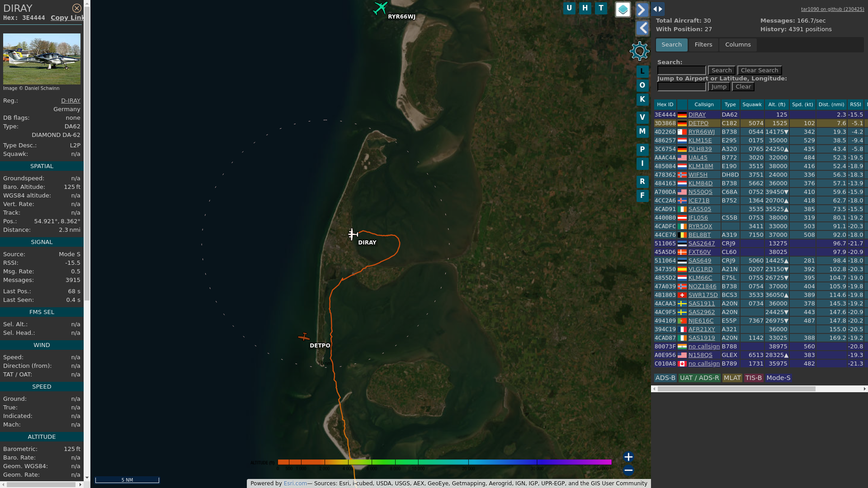Close the DIRAY info panel
The width and height of the screenshot is (868, 488).
(77, 8)
